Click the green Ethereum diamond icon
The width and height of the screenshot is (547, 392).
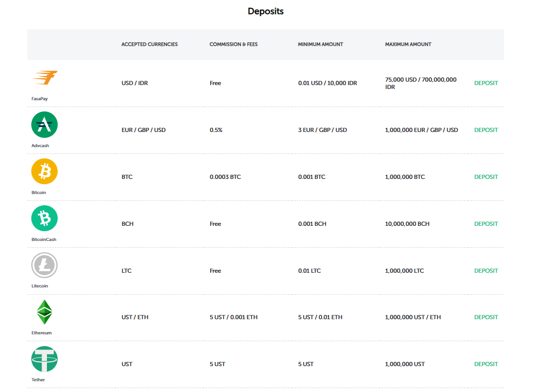(44, 312)
